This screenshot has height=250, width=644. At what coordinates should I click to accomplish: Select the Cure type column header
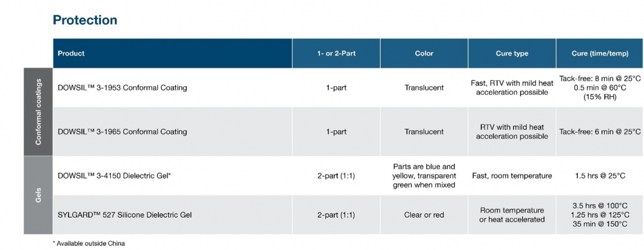512,53
